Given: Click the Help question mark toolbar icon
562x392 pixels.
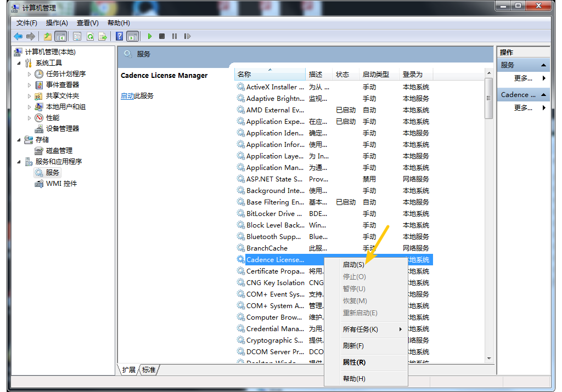Looking at the screenshot, I should pyautogui.click(x=120, y=36).
